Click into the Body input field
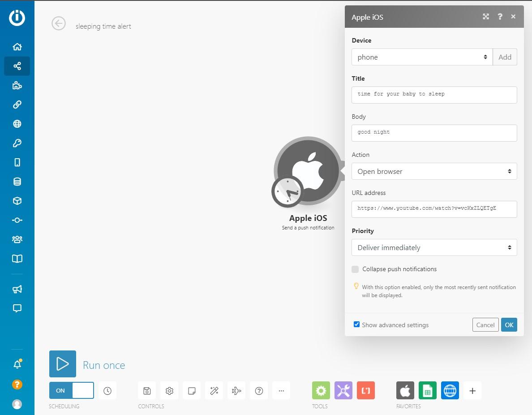This screenshot has width=532, height=415. pyautogui.click(x=434, y=133)
